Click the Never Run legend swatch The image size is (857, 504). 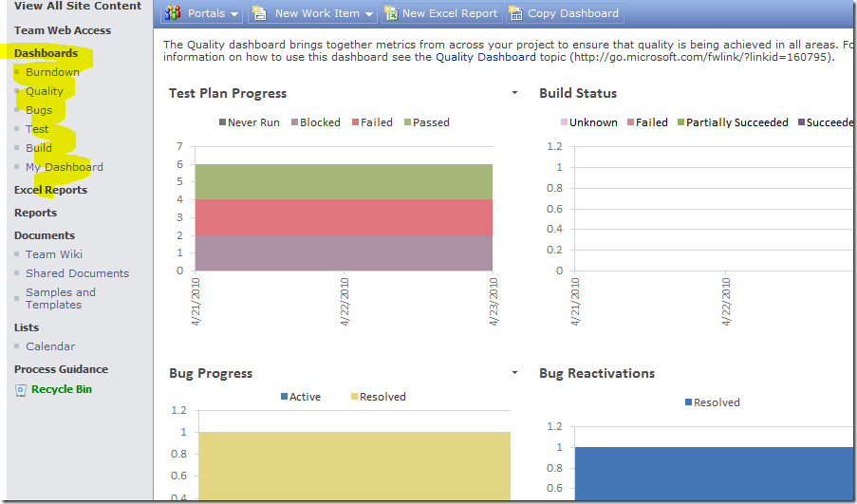click(x=222, y=121)
